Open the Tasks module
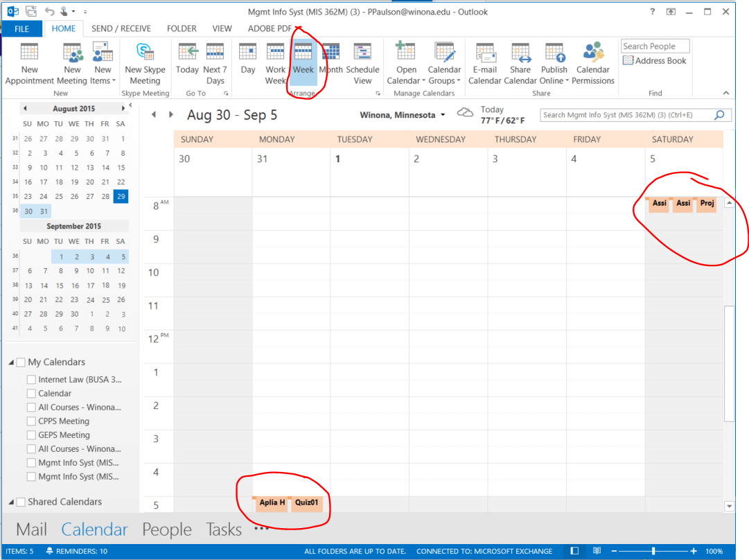The width and height of the screenshot is (749, 560). [224, 530]
